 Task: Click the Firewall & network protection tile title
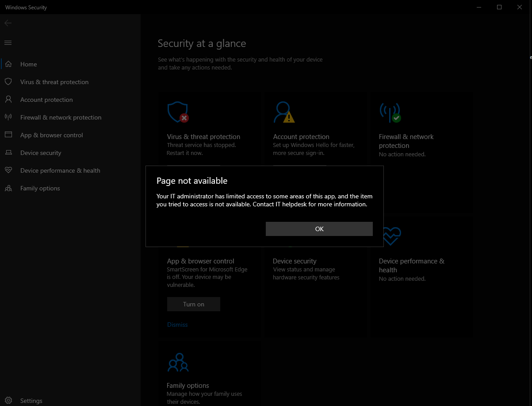[x=406, y=141]
